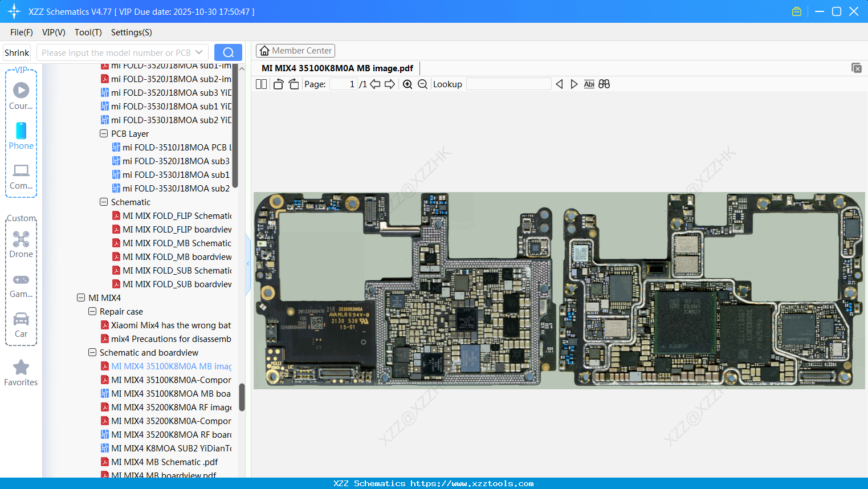868x489 pixels.
Task: Go to next page arrow
Action: click(390, 84)
